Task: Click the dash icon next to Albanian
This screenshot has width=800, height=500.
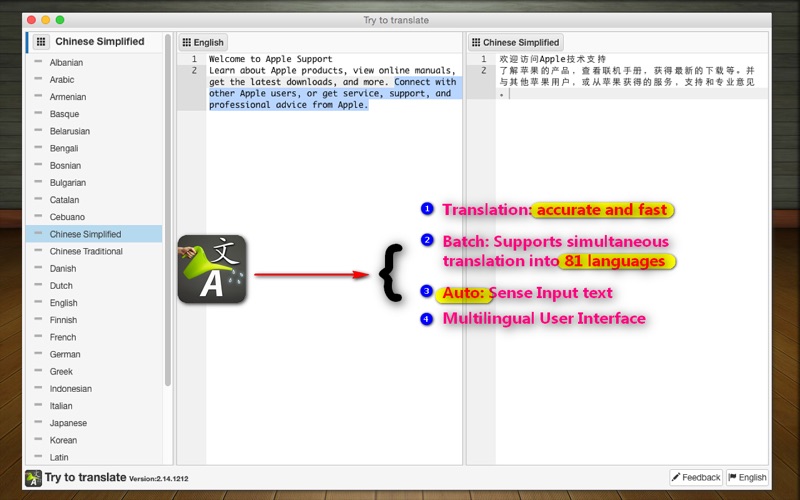Action: (38, 62)
